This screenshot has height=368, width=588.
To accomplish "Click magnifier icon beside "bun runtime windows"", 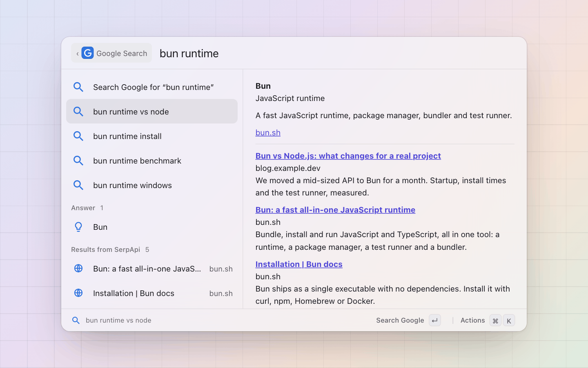I will (78, 185).
